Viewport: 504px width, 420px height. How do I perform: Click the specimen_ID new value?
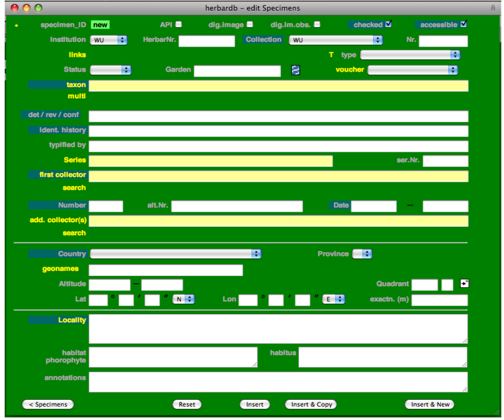[x=100, y=25]
